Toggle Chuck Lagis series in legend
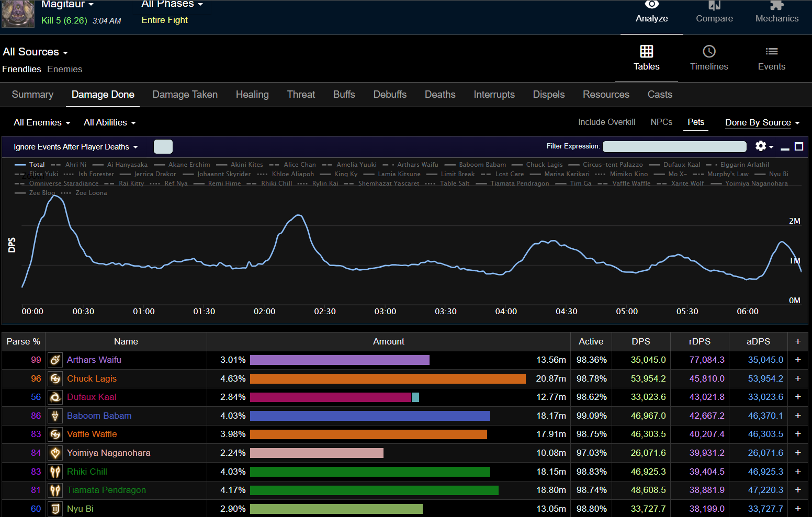Screen dimensions: 812x517 pyautogui.click(x=537, y=165)
